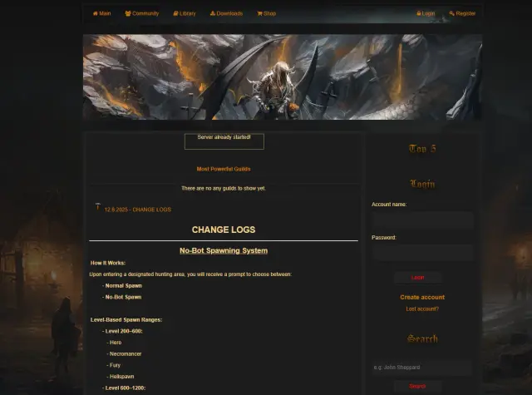Viewport: 532px width, 395px height.
Task: Click the CHANGE LOGS heading
Action: [224, 230]
